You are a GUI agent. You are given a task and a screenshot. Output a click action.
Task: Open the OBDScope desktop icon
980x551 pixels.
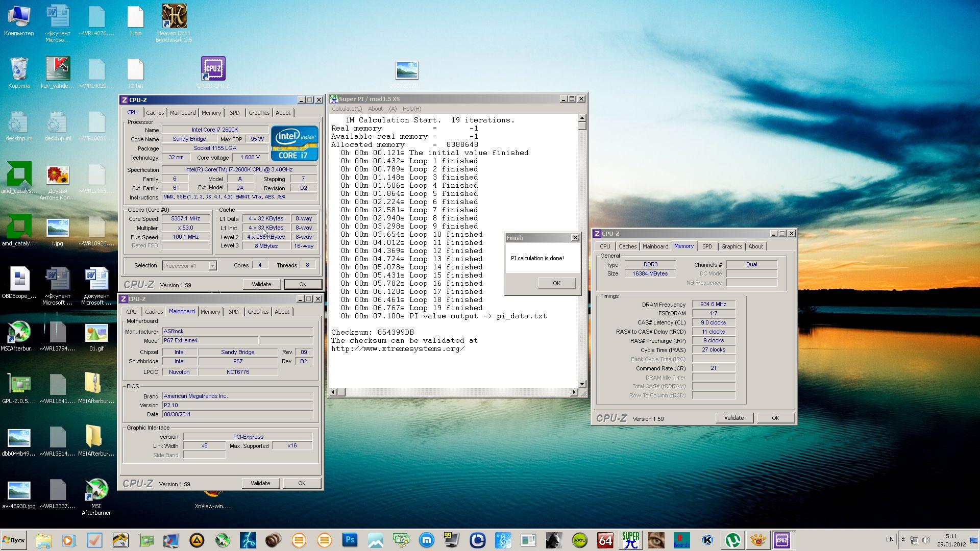coord(19,283)
